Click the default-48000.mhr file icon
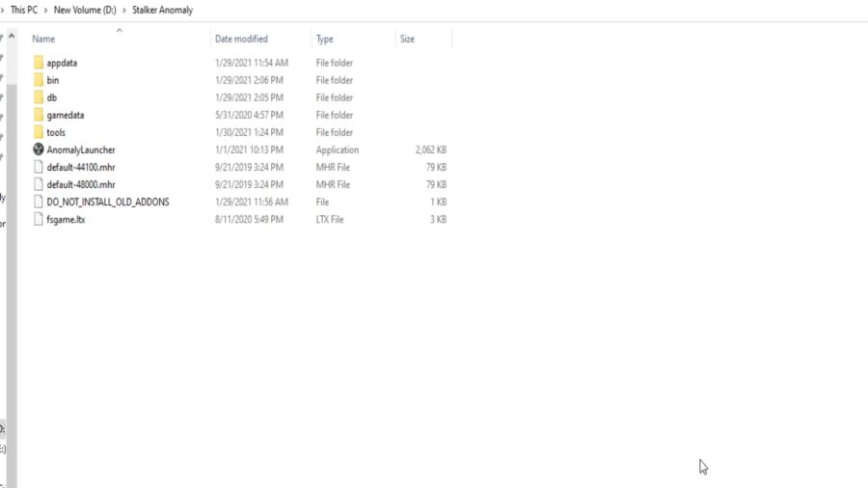 pyautogui.click(x=39, y=184)
